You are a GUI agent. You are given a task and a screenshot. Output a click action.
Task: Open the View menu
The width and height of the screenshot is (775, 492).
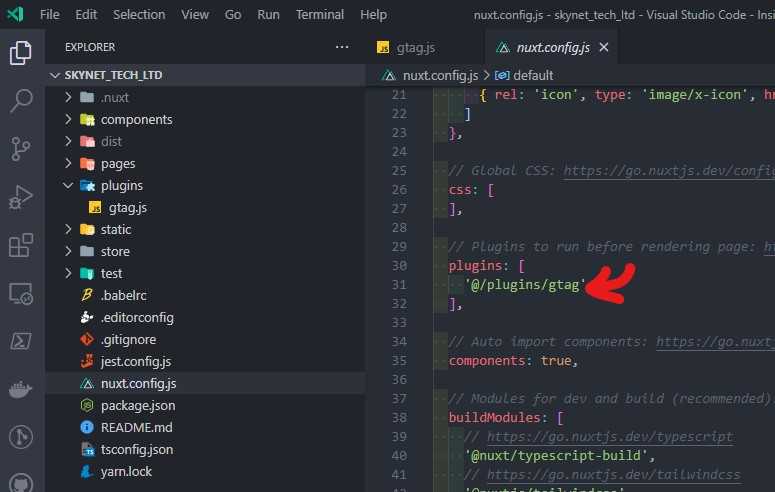195,15
